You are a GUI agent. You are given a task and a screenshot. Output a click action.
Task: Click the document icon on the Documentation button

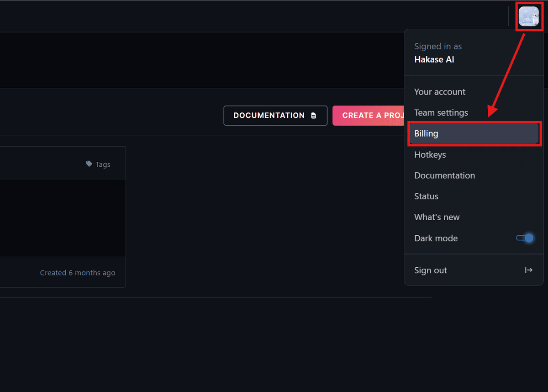(x=313, y=116)
